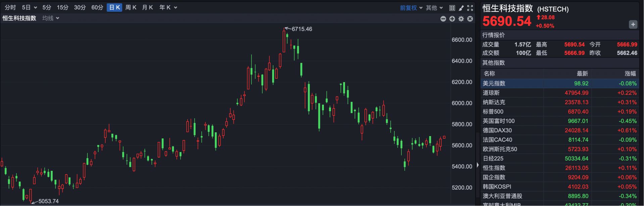Open the multi-chart grid layout icon
The height and width of the screenshot is (206, 644).
click(x=452, y=8)
